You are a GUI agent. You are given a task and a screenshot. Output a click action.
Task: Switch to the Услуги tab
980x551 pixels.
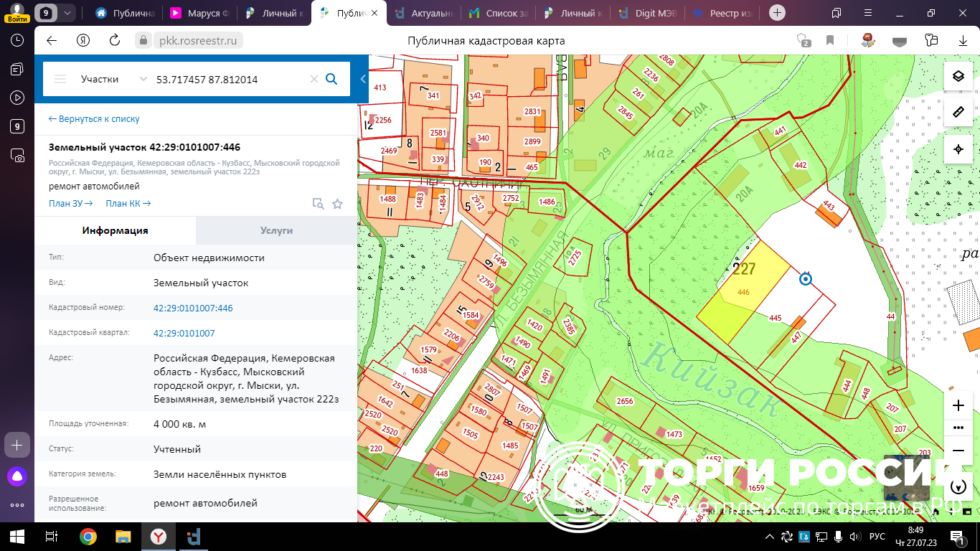click(x=276, y=230)
